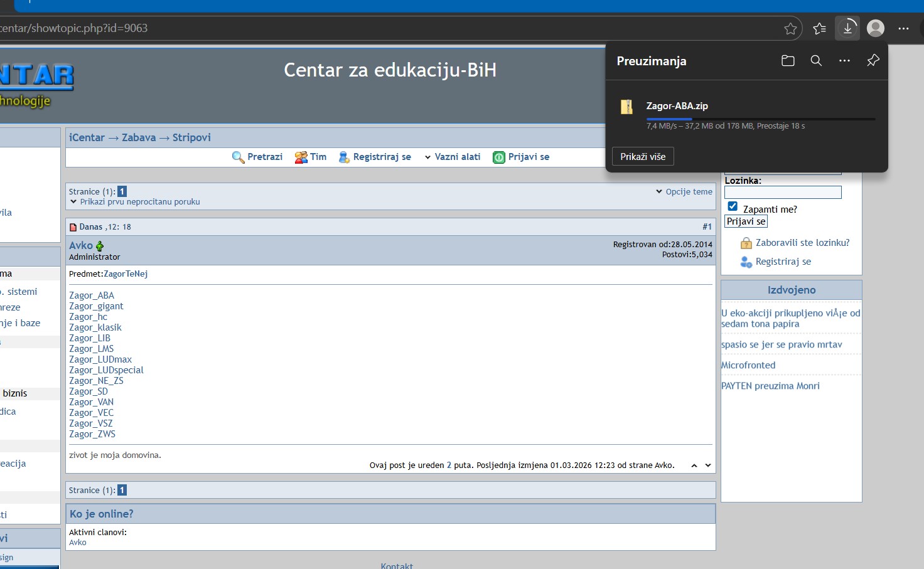Click the browser profile avatar icon
The image size is (924, 569).
[875, 28]
